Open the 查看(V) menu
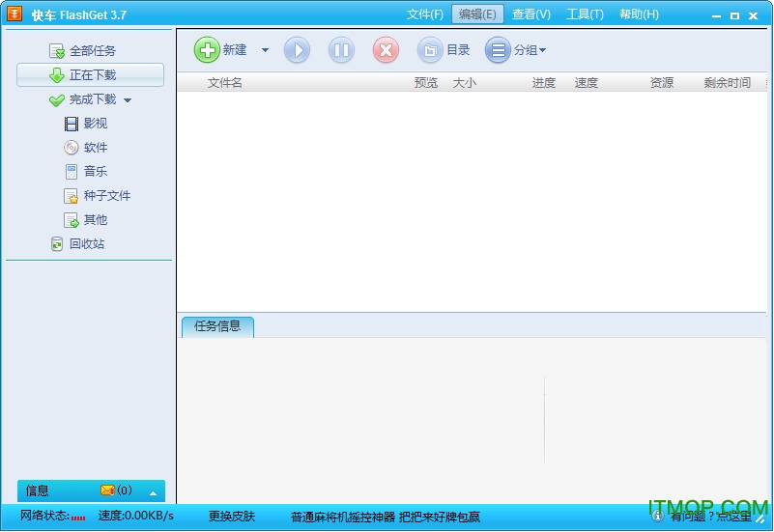Viewport: 774px width, 532px height. 531,14
